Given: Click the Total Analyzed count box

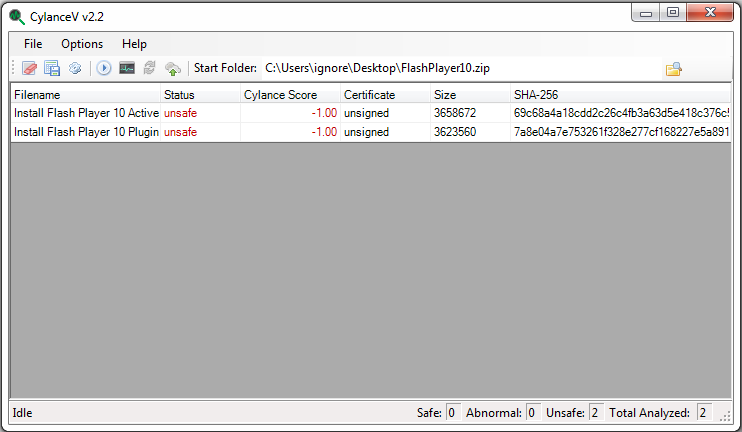Looking at the screenshot, I should pos(704,413).
